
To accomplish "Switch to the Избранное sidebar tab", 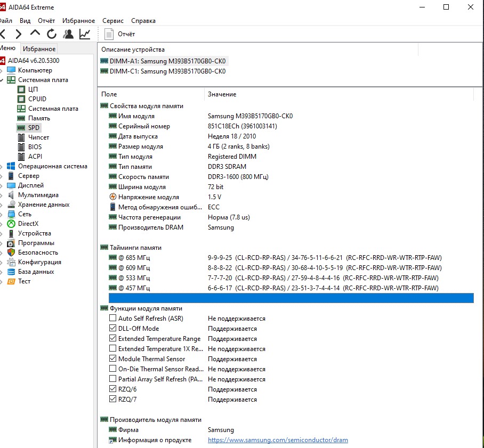I will click(39, 49).
